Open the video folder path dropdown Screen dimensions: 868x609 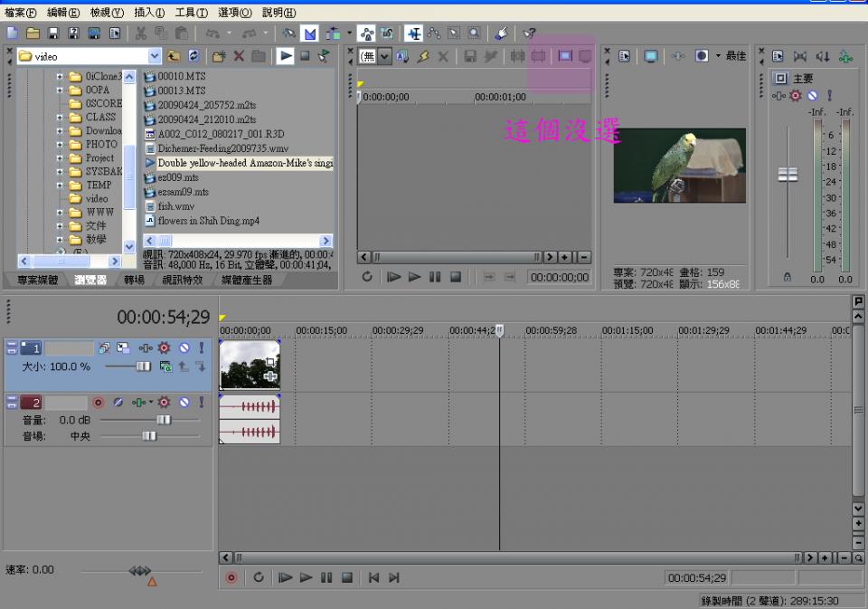tap(155, 56)
